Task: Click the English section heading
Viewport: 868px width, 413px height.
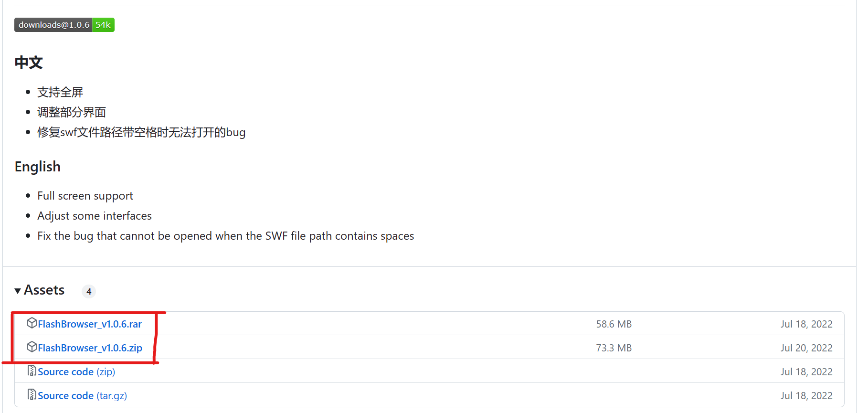Action: point(38,167)
